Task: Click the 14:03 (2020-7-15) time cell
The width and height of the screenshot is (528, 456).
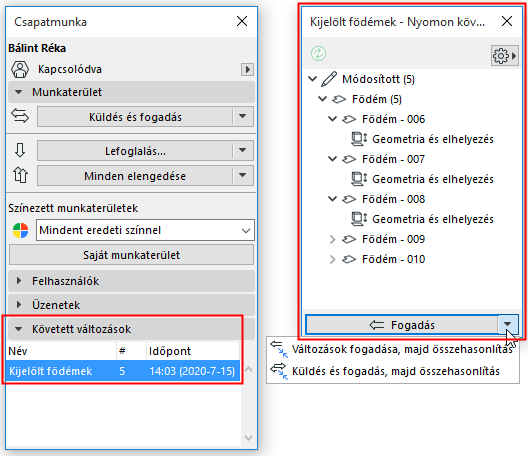Action: (192, 371)
